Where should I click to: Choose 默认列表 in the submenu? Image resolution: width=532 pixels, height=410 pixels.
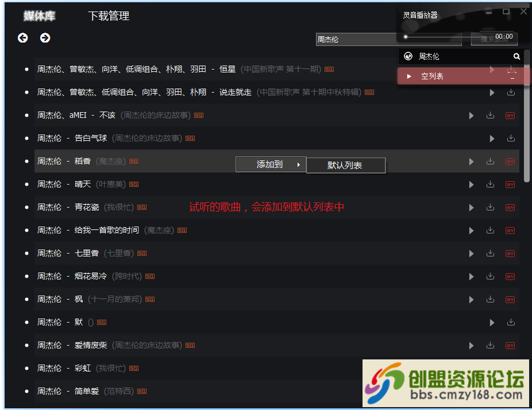[346, 166]
